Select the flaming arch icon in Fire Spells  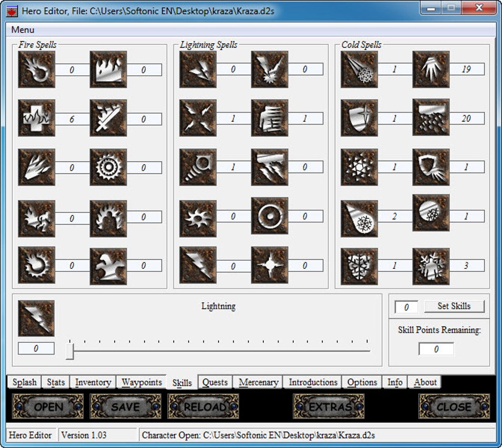108,218
